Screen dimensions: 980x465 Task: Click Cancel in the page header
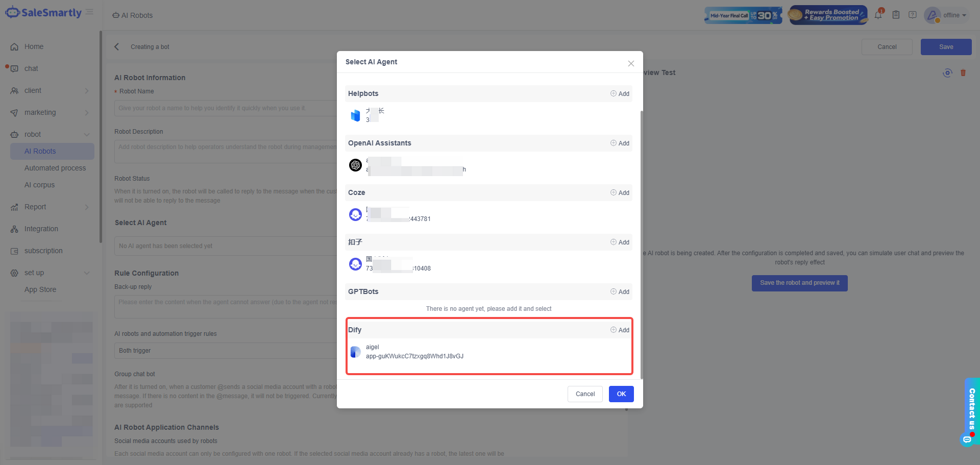[x=887, y=47]
